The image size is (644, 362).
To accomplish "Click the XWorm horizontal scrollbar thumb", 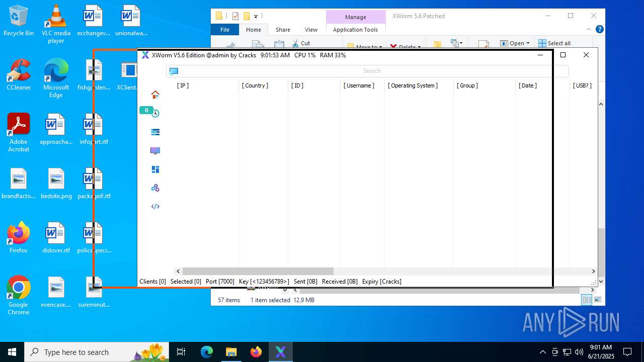I will pyautogui.click(x=258, y=271).
